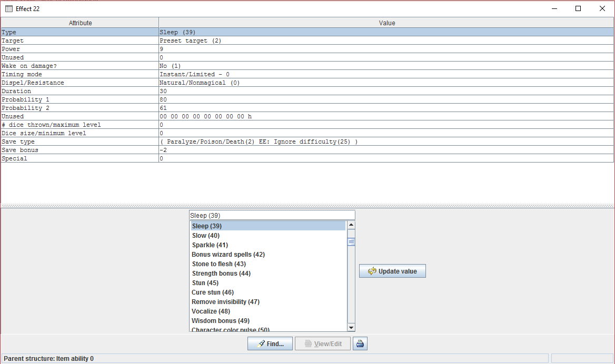Click the No (1) value cell
Image resolution: width=615 pixels, height=364 pixels.
pyautogui.click(x=386, y=66)
